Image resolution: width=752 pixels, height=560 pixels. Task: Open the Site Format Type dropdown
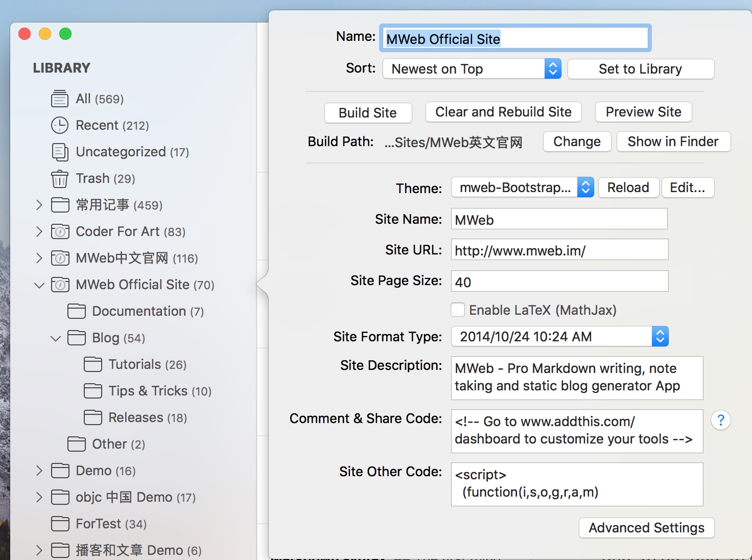(x=559, y=337)
